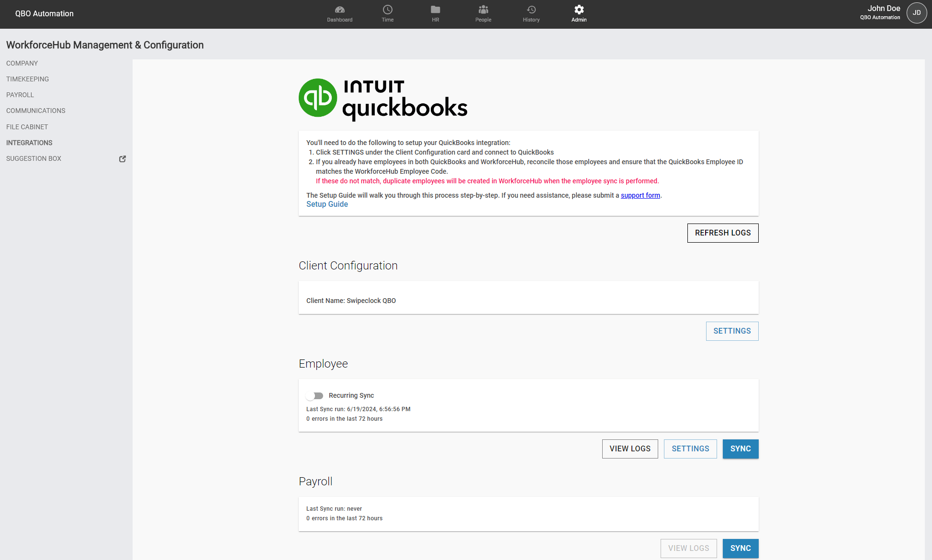Screen dimensions: 932x560
Task: Open the History page
Action: tap(531, 13)
